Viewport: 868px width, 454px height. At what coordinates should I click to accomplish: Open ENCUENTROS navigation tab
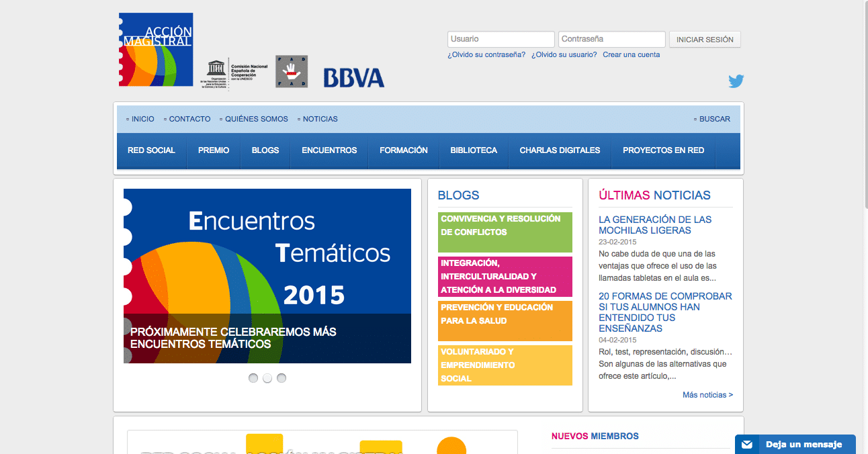tap(329, 150)
